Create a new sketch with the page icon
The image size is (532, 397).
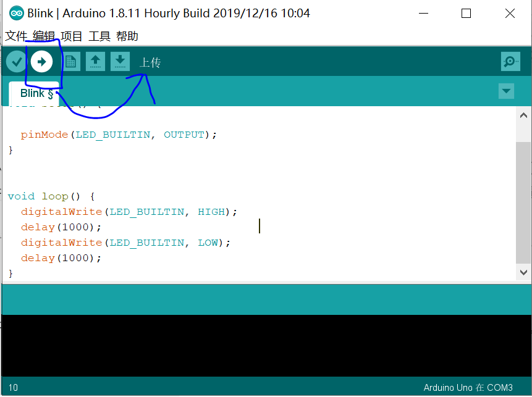71,62
